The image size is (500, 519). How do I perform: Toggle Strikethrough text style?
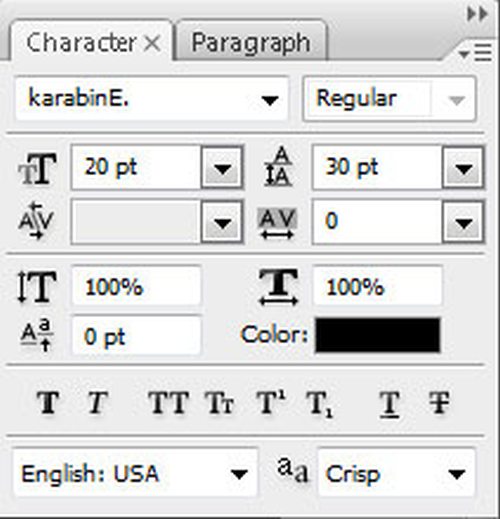[x=439, y=403]
